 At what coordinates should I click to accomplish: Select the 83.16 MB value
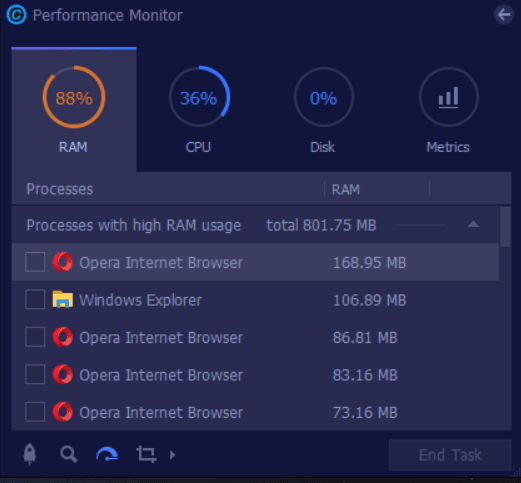365,375
